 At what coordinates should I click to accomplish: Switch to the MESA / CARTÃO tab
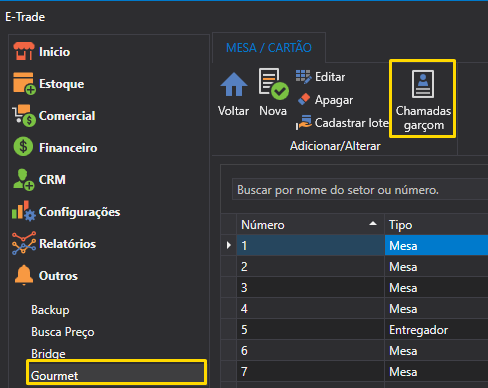tap(269, 48)
